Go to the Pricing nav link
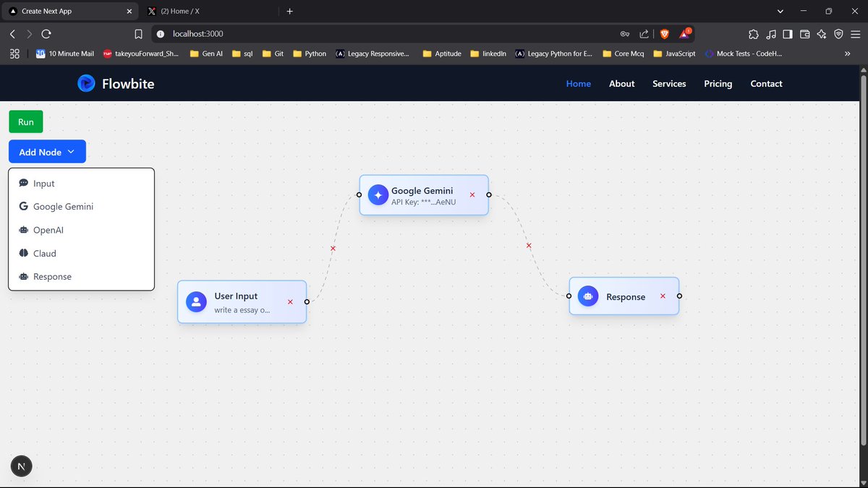The image size is (868, 488). point(718,84)
